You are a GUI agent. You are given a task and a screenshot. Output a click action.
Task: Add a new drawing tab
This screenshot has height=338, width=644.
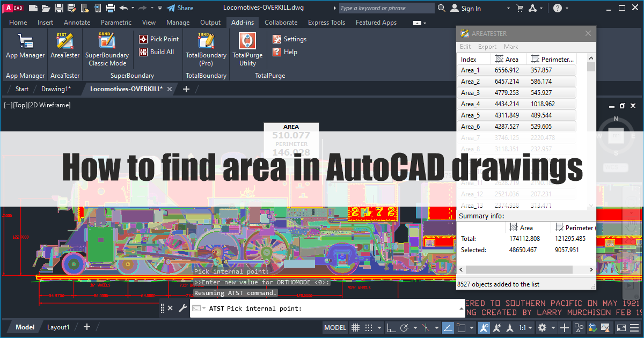(186, 89)
